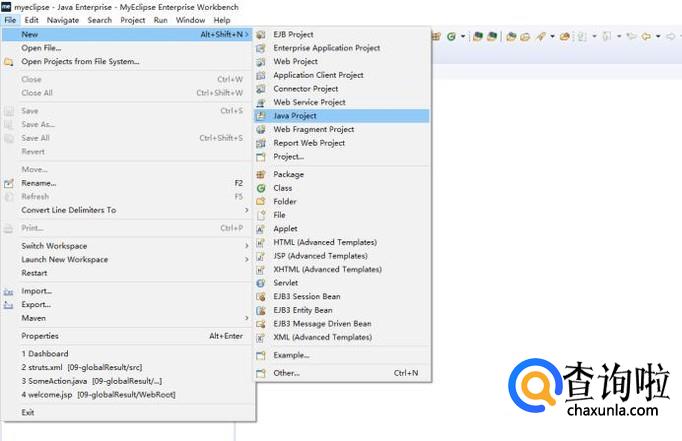Screen dimensions: 682x441
Task: Click the Application Client Project icon
Action: (x=261, y=75)
